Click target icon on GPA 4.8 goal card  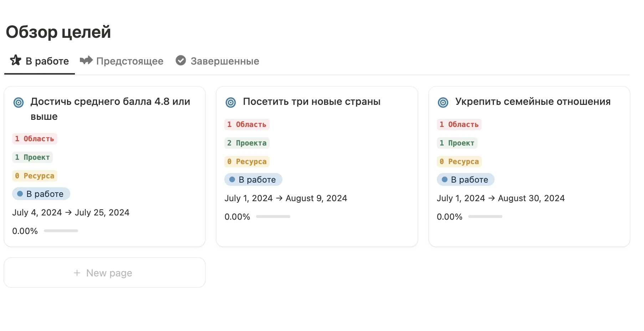[19, 103]
